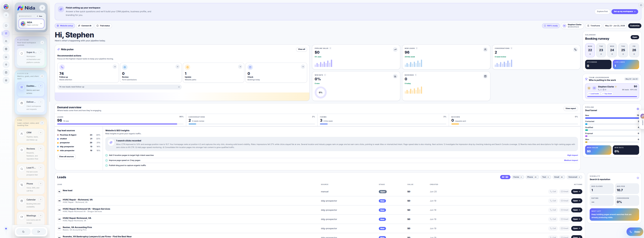Viewport: 644px width, 238px height.
Task: Expand the 74 new leads need follow-up bar
Action: coord(119,87)
